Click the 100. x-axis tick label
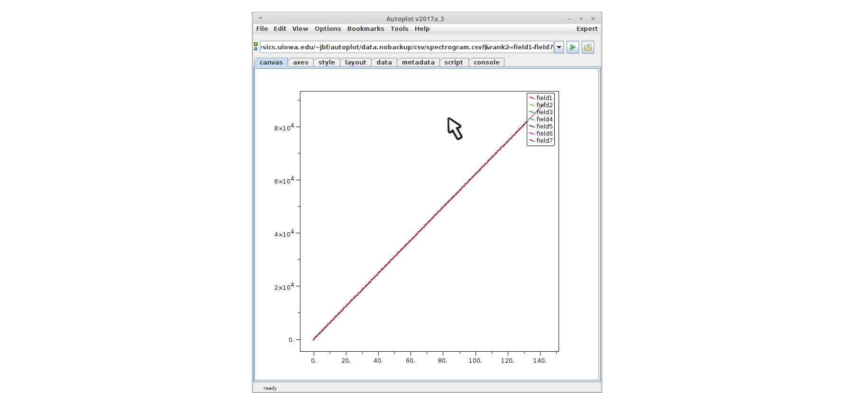The height and width of the screenshot is (393, 868). pyautogui.click(x=475, y=361)
